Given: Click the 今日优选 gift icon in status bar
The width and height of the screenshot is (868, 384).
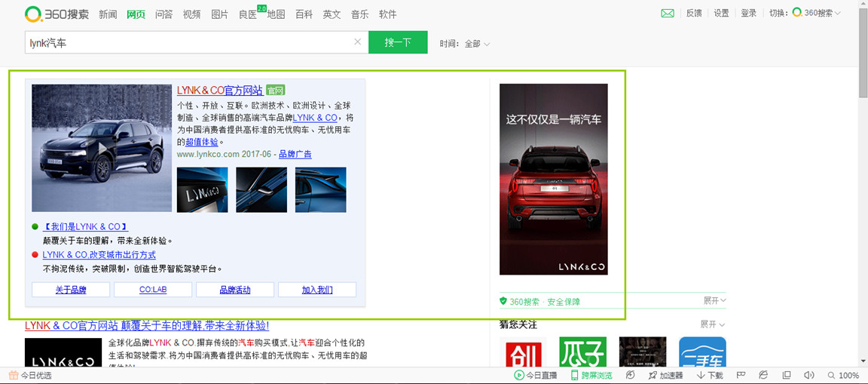Looking at the screenshot, I should click(14, 375).
